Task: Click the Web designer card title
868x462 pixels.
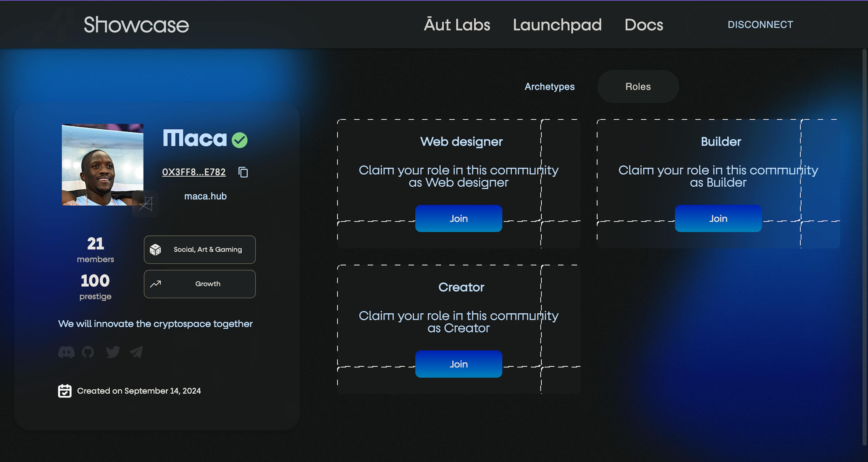Action: (461, 142)
